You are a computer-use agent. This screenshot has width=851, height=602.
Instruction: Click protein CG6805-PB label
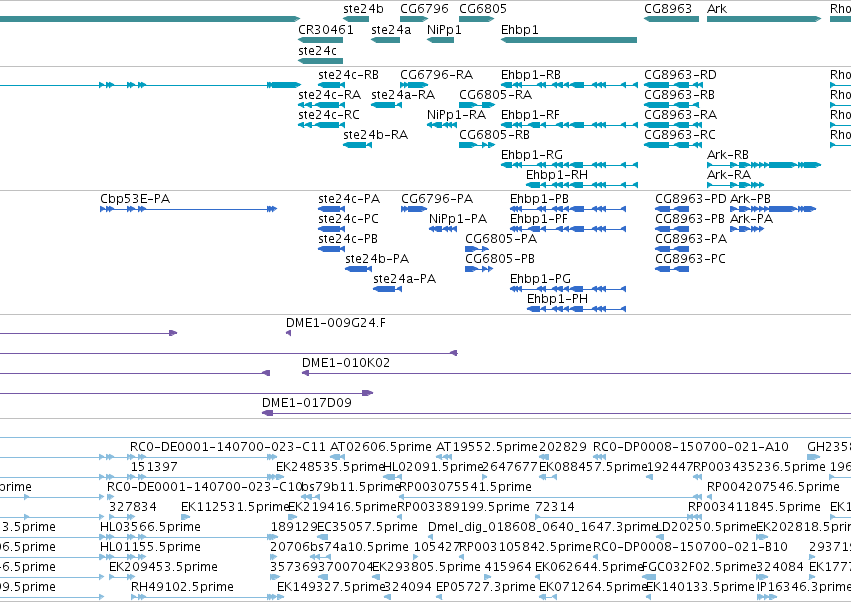[500, 259]
